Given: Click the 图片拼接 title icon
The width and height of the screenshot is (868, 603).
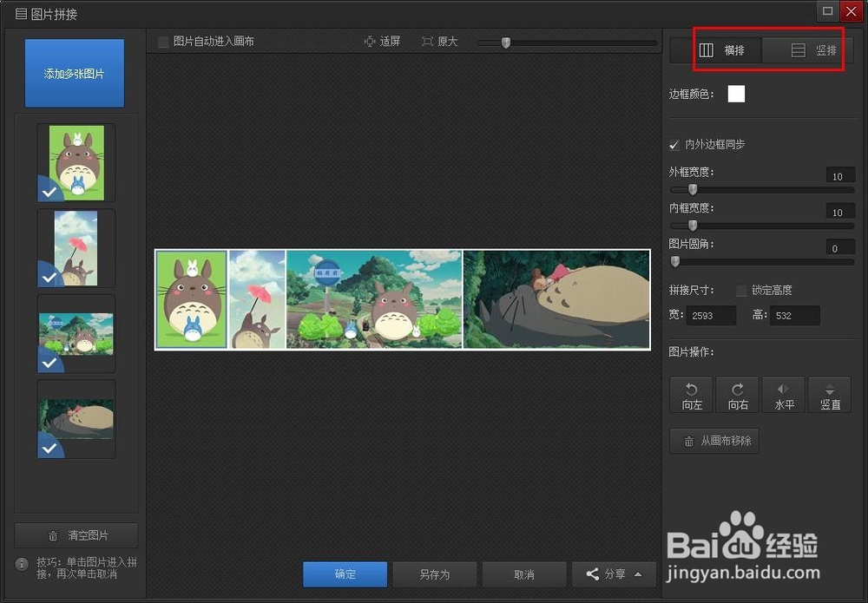Looking at the screenshot, I should tap(21, 14).
